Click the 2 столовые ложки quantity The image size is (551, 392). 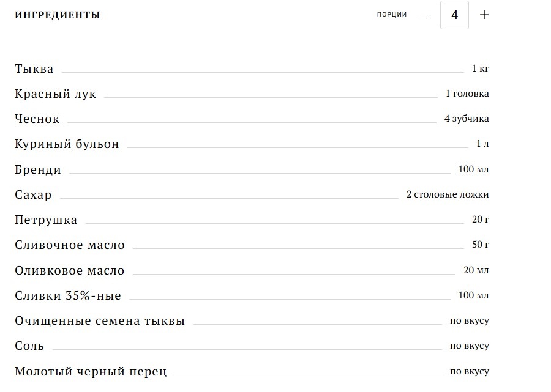[x=448, y=194]
